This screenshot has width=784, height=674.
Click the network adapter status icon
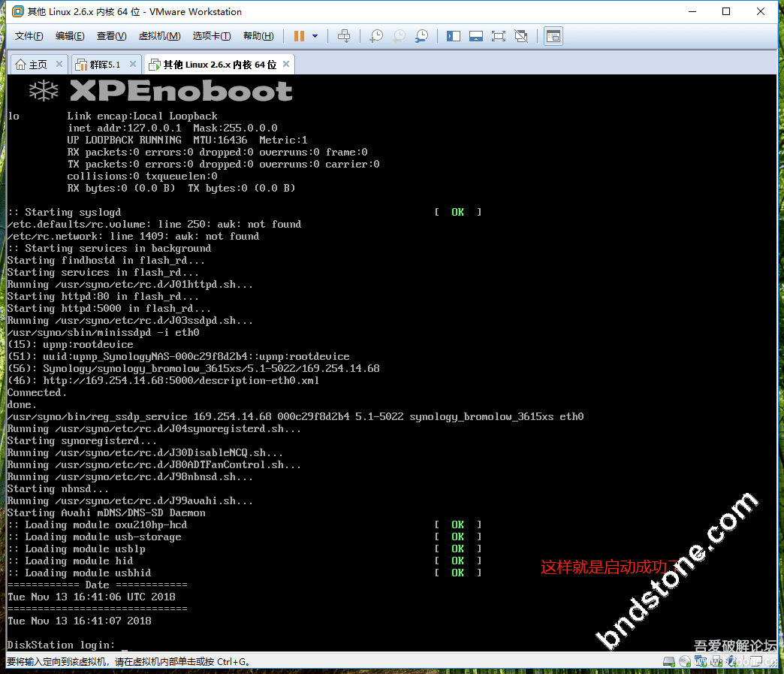701,661
